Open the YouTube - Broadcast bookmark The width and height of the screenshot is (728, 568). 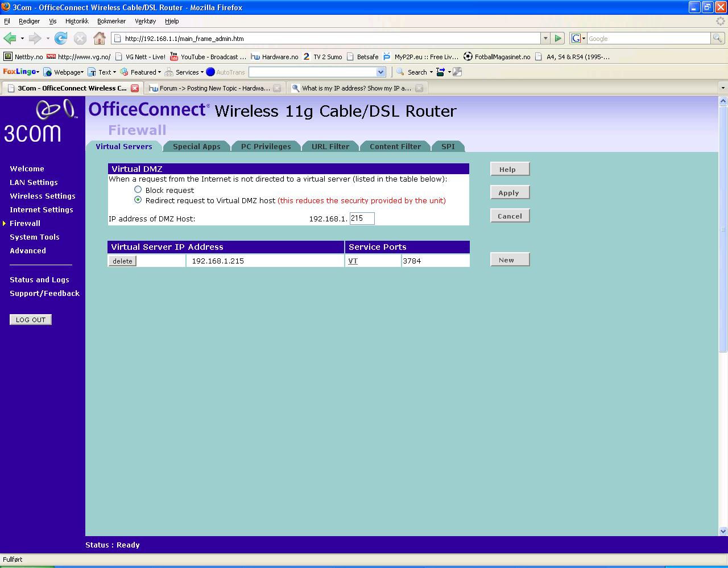point(208,56)
